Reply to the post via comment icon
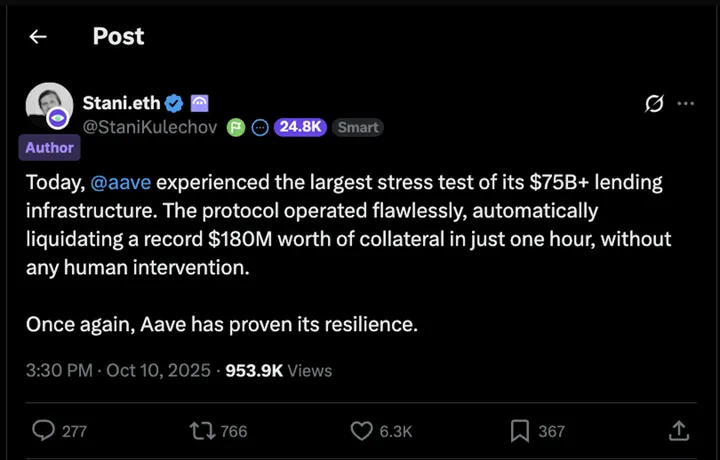The height and width of the screenshot is (460, 720). click(44, 430)
